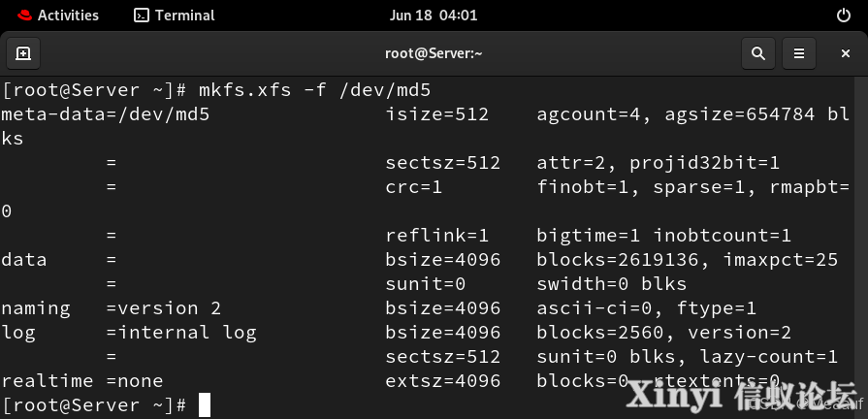Click the blinking terminal cursor block
Image resolution: width=868 pixels, height=419 pixels.
coord(205,404)
